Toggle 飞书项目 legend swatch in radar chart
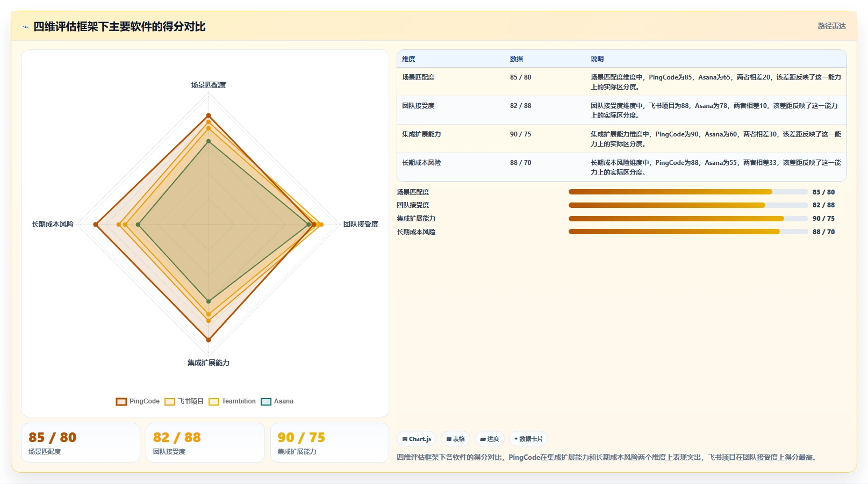 click(x=170, y=402)
